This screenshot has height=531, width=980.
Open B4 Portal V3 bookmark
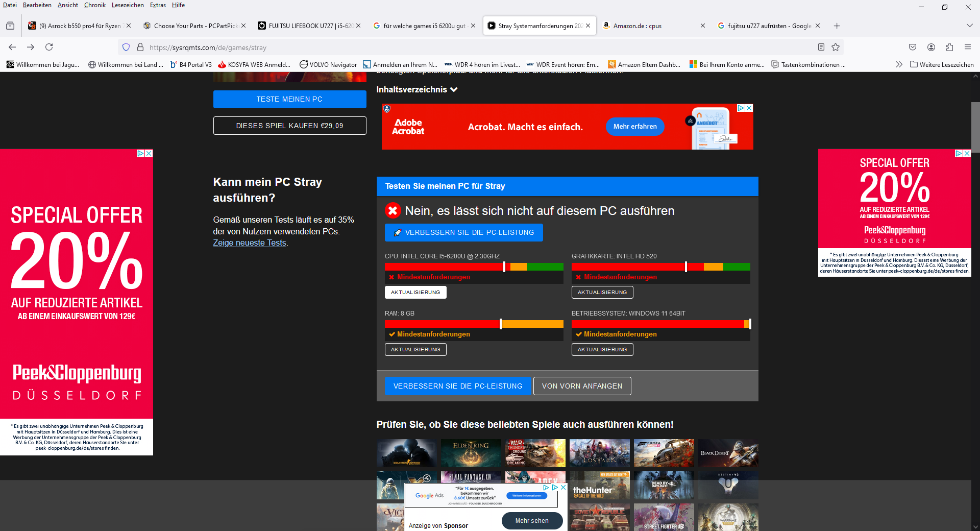(x=190, y=64)
